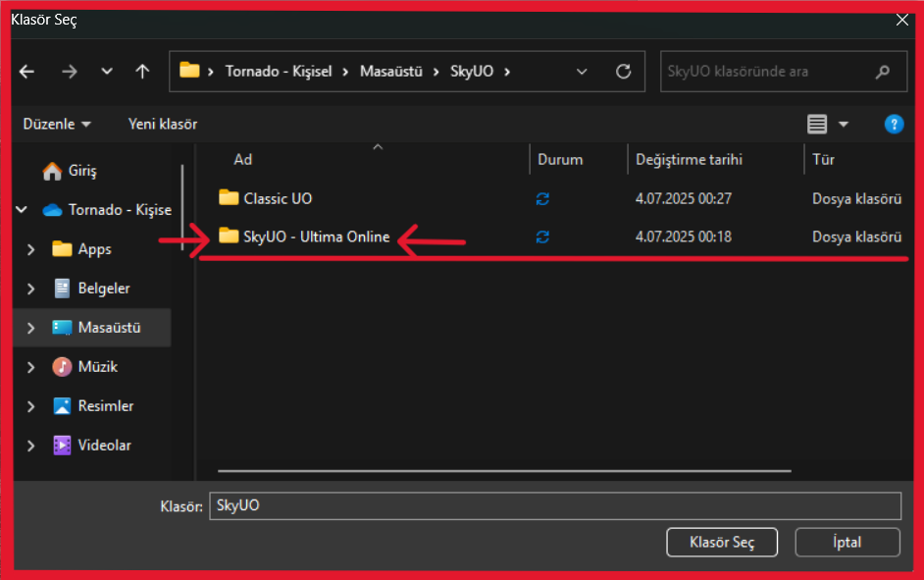Viewport: 924px width, 580px height.
Task: Click the navigation pane vertical scrollbar
Action: (x=182, y=207)
